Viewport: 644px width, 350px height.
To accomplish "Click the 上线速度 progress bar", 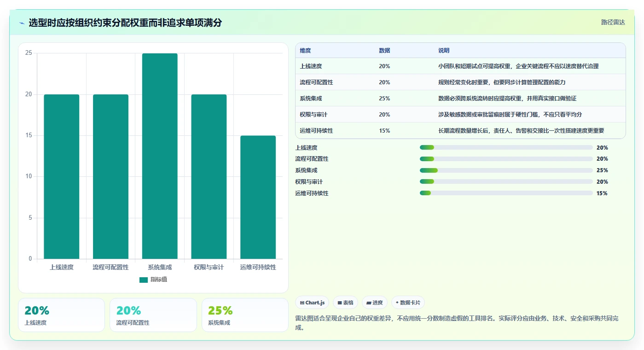I will tap(506, 147).
